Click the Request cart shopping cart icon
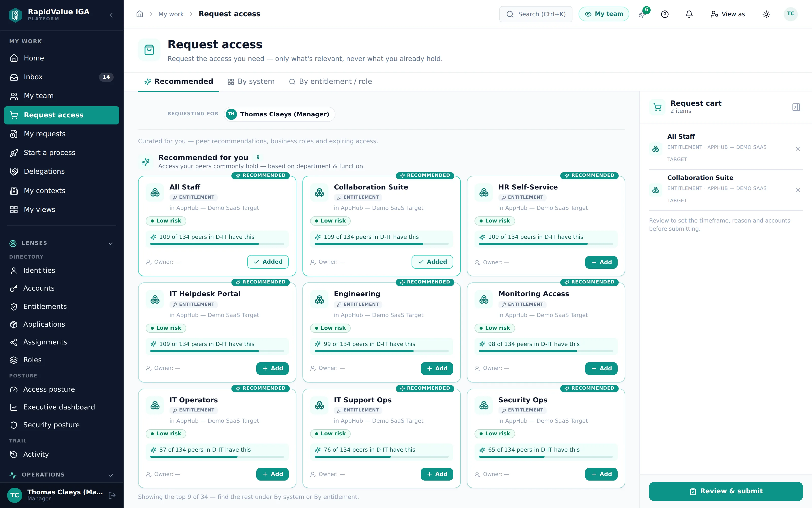812x508 pixels. pos(657,107)
